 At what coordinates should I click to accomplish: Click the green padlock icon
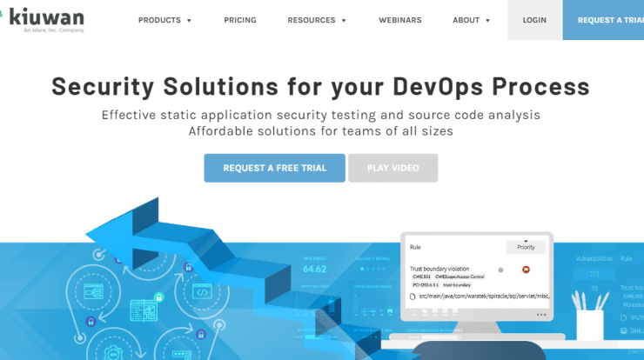click(x=159, y=297)
